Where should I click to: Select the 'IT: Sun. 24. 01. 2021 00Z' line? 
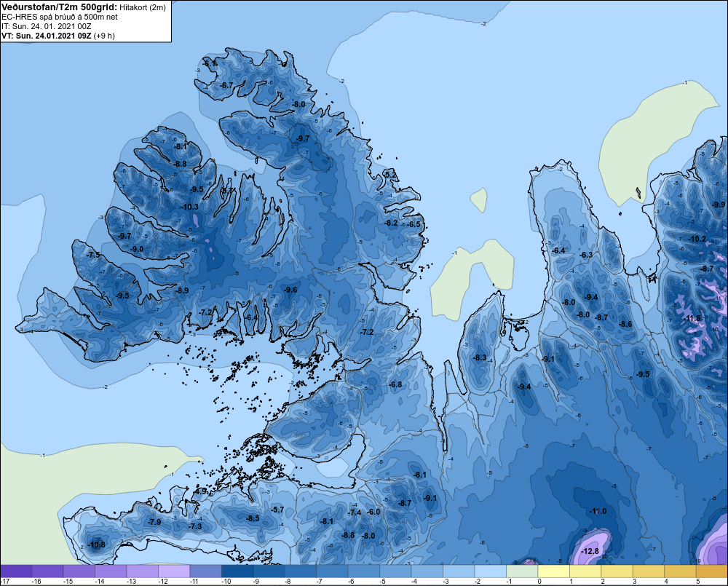click(47, 26)
